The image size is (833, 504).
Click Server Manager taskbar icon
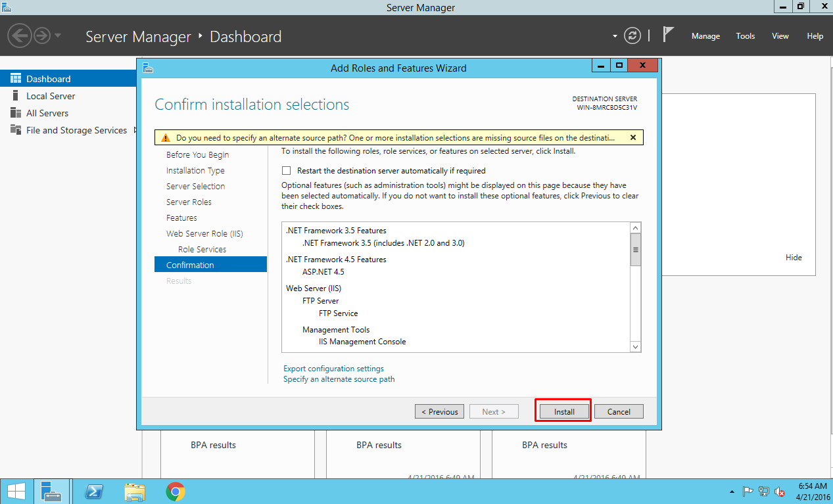(51, 492)
